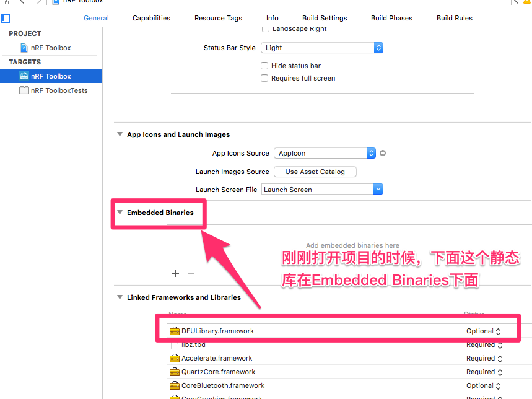Image resolution: width=532 pixels, height=399 pixels.
Task: Collapse the Embedded Binaries section
Action: coord(120,213)
